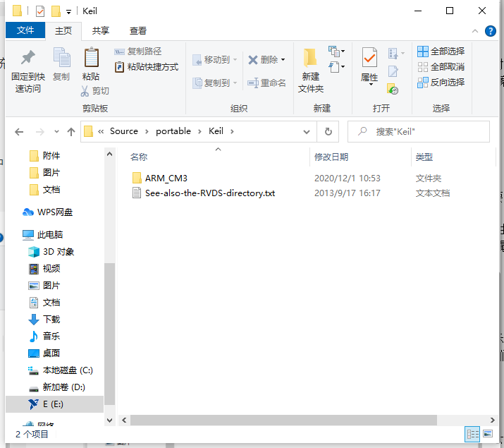Sort by Name (名称) column header
Screen dimensions: 504x448
(x=139, y=157)
